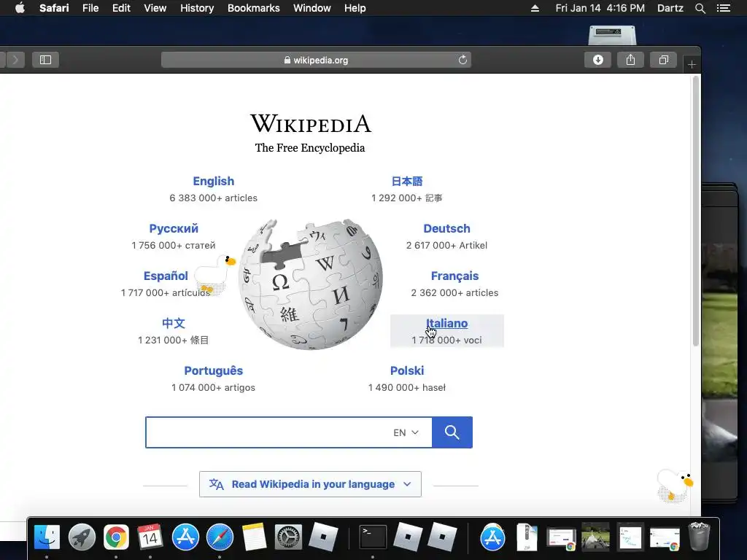Open the Português Wikipedia link
This screenshot has height=560, width=747.
(214, 370)
